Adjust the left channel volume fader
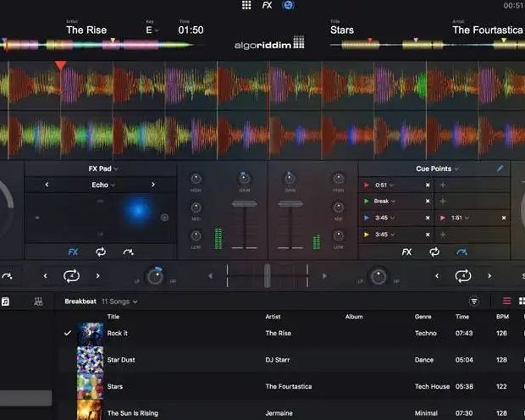The image size is (525, 420). pyautogui.click(x=245, y=203)
